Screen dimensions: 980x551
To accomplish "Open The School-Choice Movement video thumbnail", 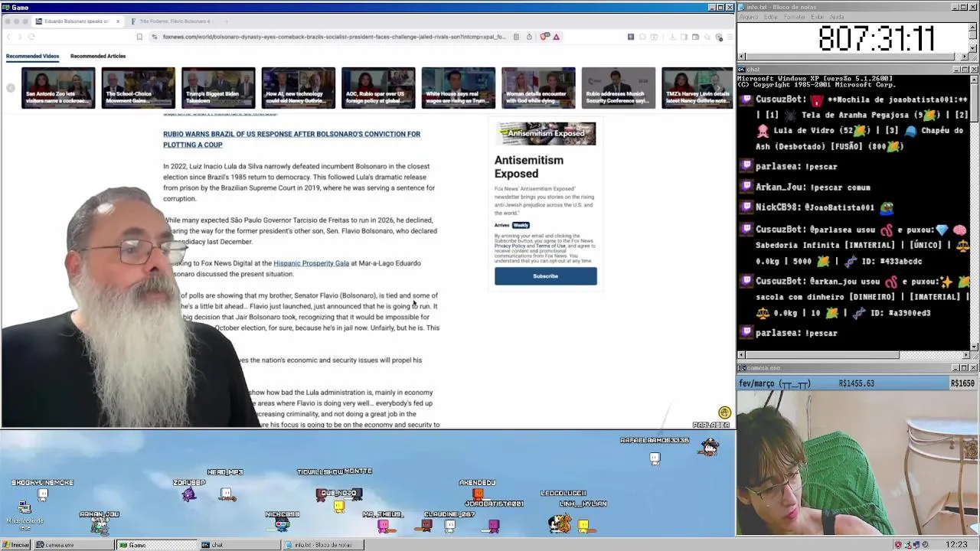I will (138, 88).
